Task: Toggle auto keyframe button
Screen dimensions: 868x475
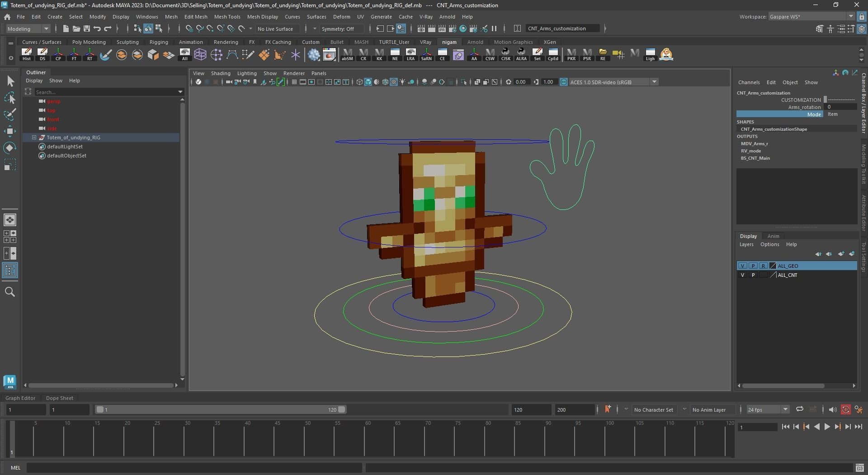Action: point(845,410)
